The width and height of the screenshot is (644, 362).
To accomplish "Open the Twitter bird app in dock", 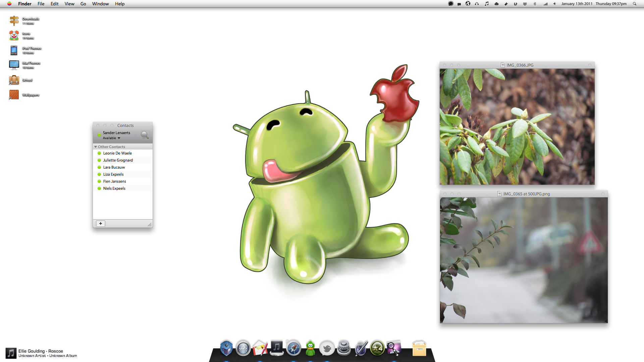I will tap(327, 349).
